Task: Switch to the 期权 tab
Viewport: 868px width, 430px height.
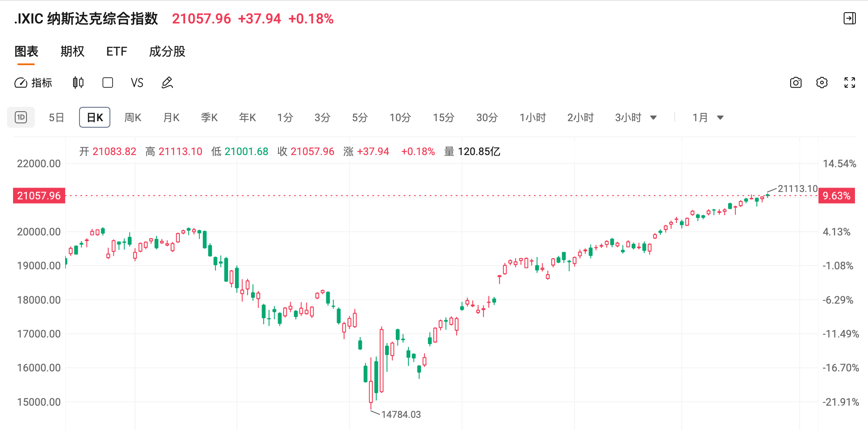Action: click(72, 51)
